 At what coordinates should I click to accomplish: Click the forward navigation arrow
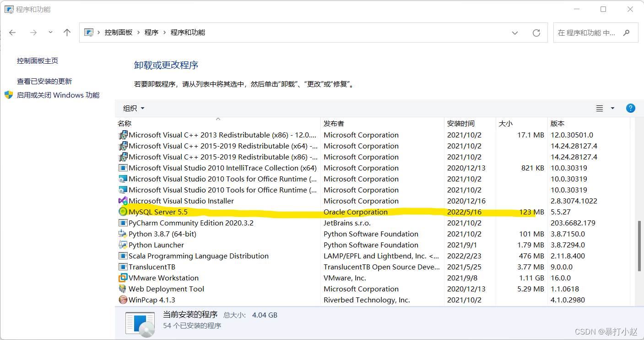[33, 33]
